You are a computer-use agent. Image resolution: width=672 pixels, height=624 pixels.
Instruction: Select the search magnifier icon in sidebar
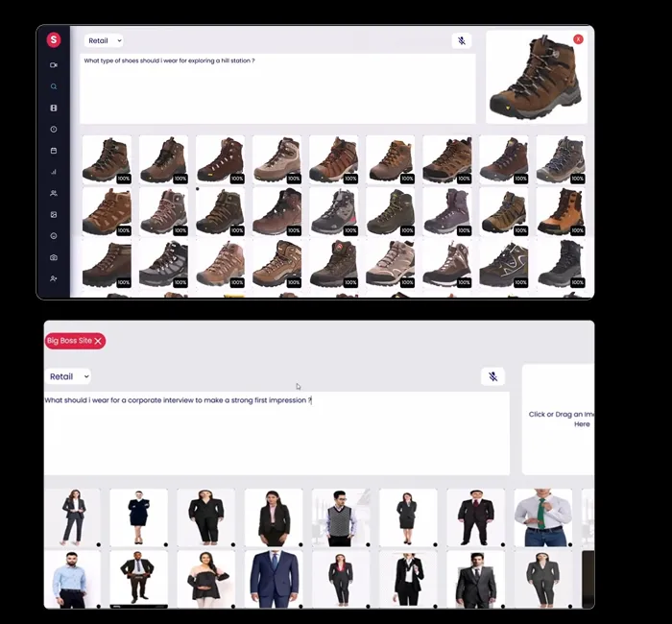(54, 86)
